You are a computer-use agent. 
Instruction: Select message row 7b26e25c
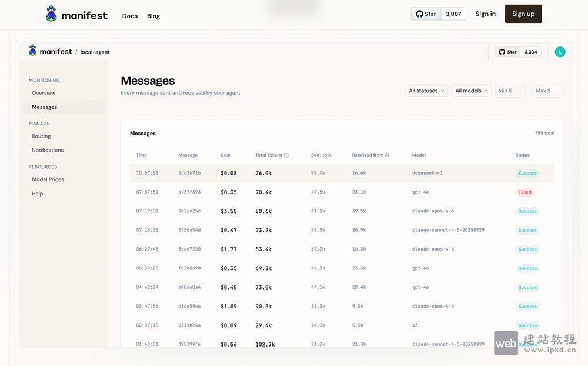(x=189, y=211)
